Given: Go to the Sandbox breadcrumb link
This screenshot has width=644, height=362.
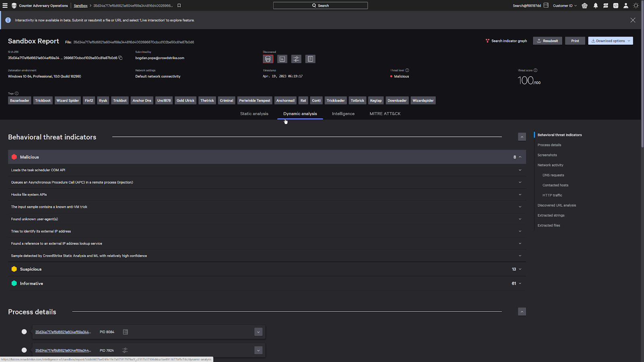Looking at the screenshot, I should pyautogui.click(x=80, y=6).
